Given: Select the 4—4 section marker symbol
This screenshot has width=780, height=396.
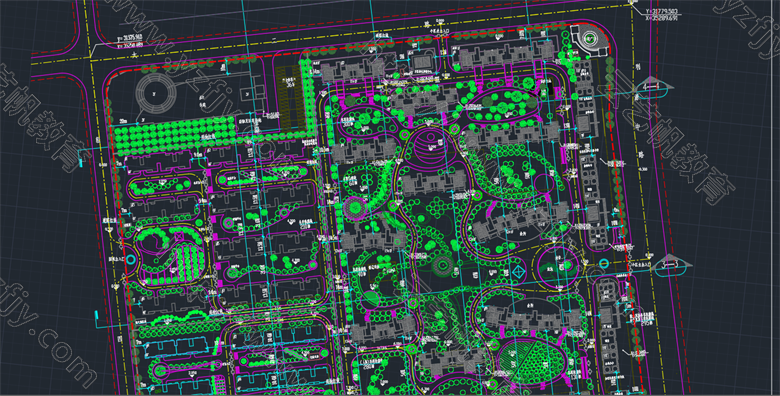Looking at the screenshot, I should pos(654,87).
